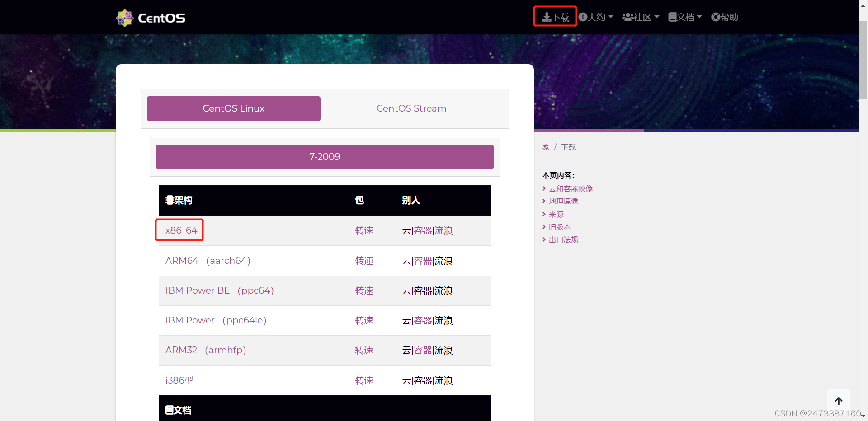Select the CentOS Linux tab

click(x=234, y=108)
